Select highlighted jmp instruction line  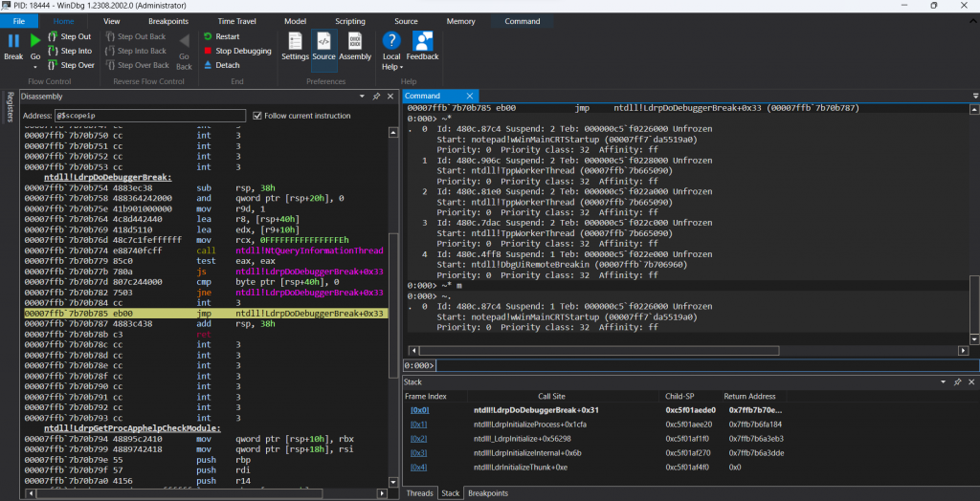[206, 314]
